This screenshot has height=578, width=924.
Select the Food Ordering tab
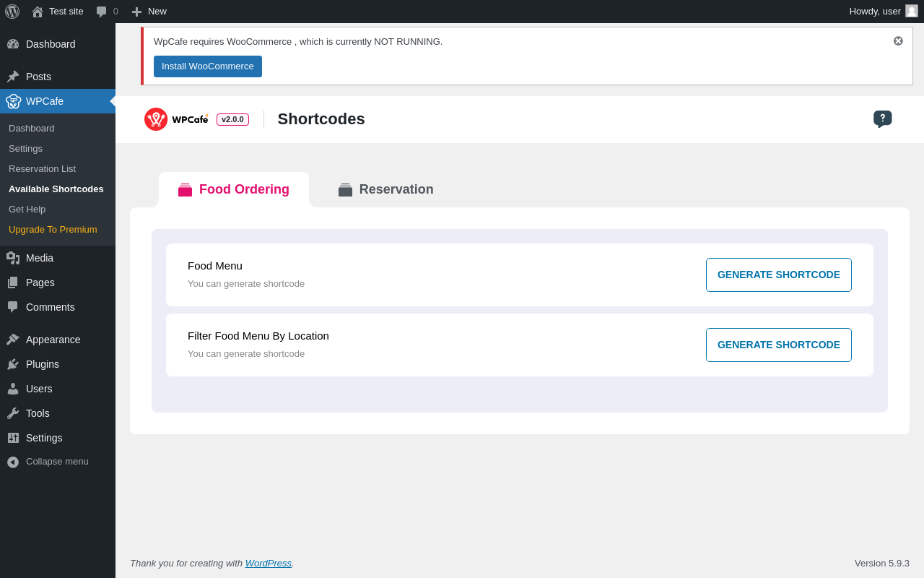click(234, 189)
